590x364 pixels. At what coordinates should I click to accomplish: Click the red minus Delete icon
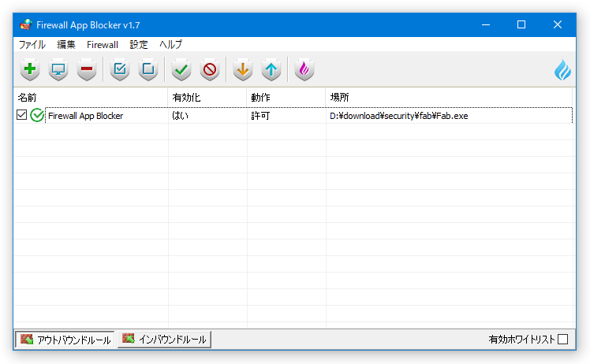pos(87,69)
